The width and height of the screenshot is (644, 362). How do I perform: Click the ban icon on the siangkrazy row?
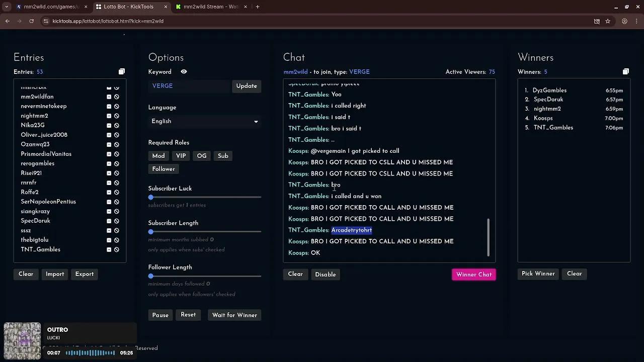coord(117,211)
